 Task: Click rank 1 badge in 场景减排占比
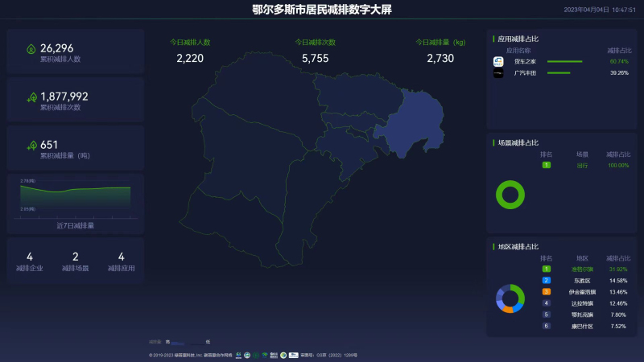coord(547,165)
